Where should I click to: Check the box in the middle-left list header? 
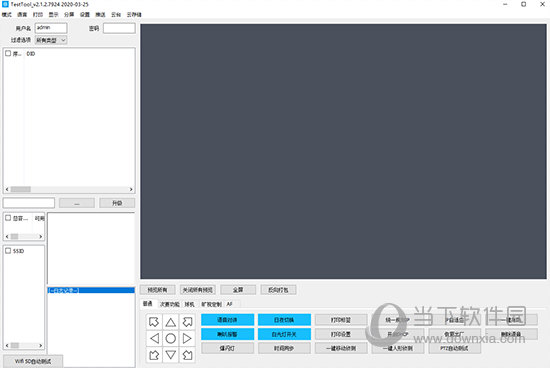(8, 218)
